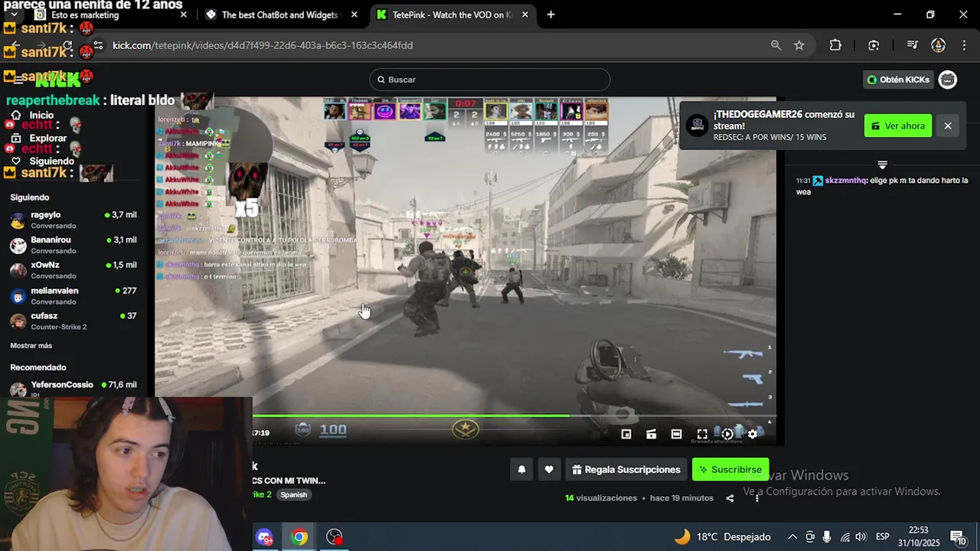Switch to 'The best ChatBot and Widgets' tab
The image size is (980, 551).
279,15
